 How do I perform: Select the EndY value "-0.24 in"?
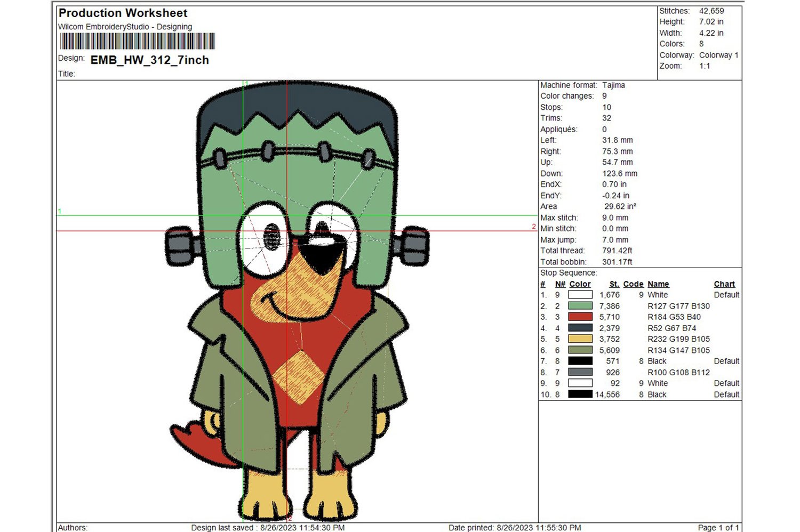(x=615, y=196)
